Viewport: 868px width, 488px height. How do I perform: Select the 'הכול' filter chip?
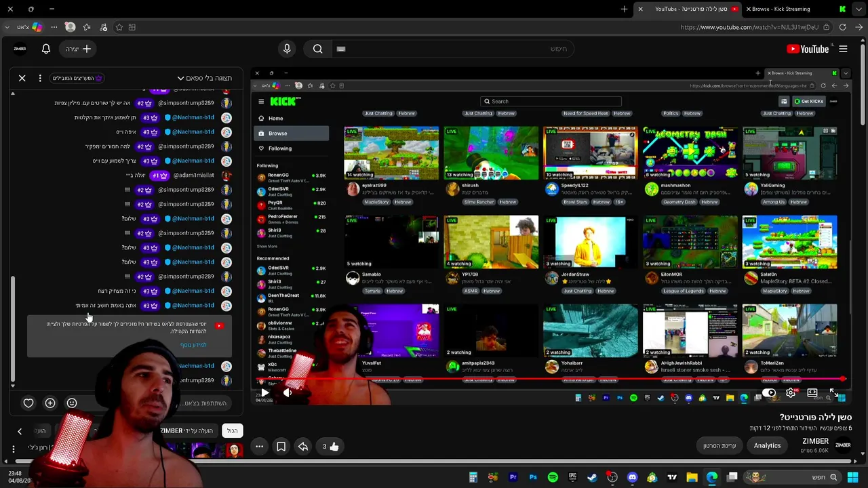point(233,431)
